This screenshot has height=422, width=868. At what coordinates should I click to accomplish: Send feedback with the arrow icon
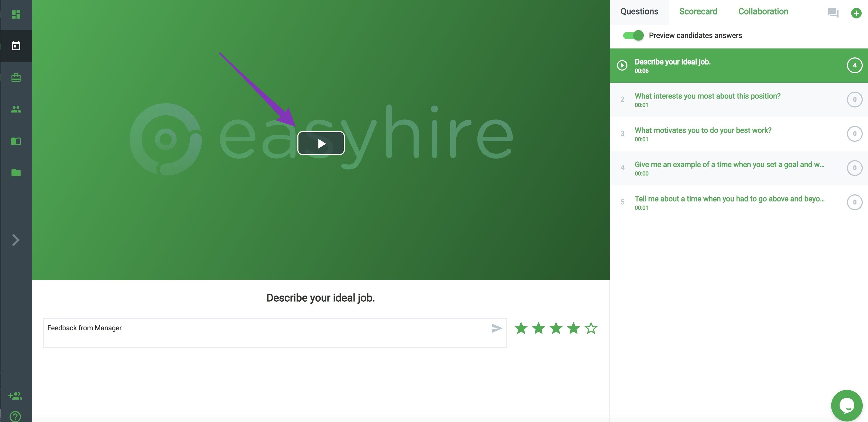pyautogui.click(x=496, y=328)
